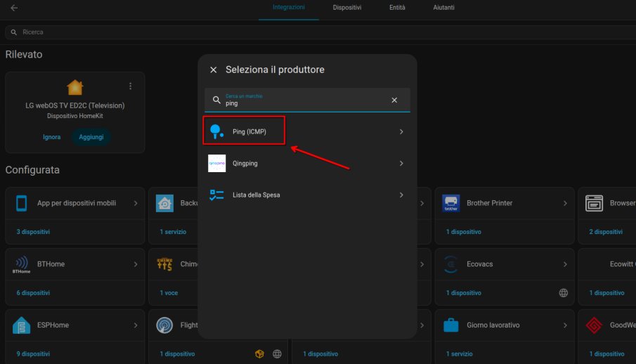The width and height of the screenshot is (636, 364).
Task: Open the 9 dispositivi link
Action: [x=33, y=354]
